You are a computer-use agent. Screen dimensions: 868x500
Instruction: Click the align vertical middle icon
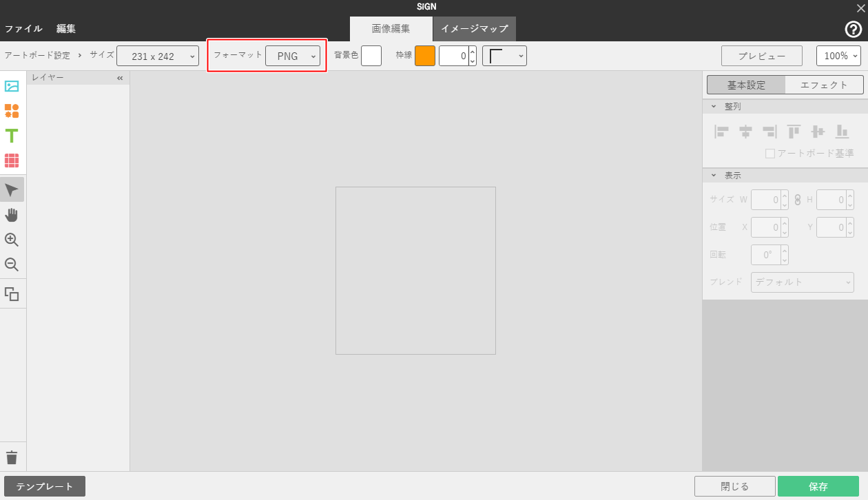818,131
